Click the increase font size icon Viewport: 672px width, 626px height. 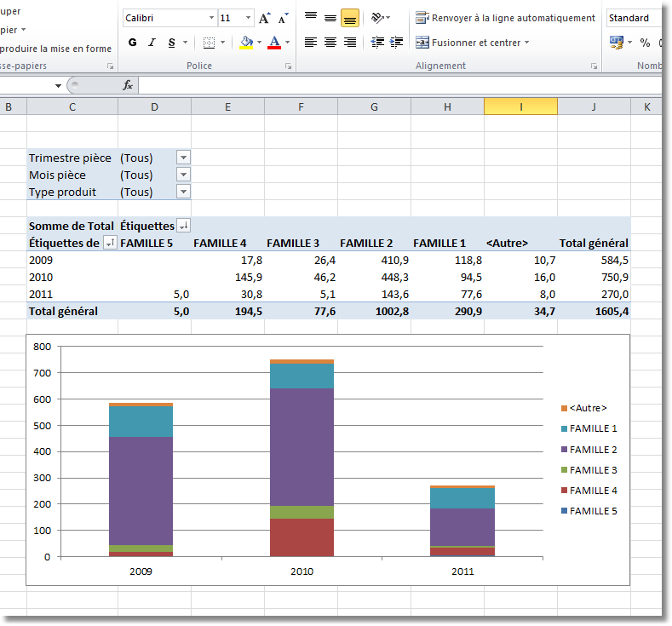[x=264, y=18]
